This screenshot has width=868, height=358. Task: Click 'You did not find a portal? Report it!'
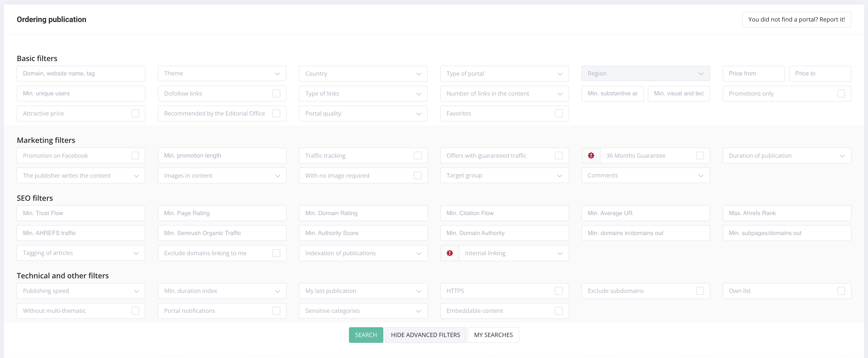click(x=796, y=20)
